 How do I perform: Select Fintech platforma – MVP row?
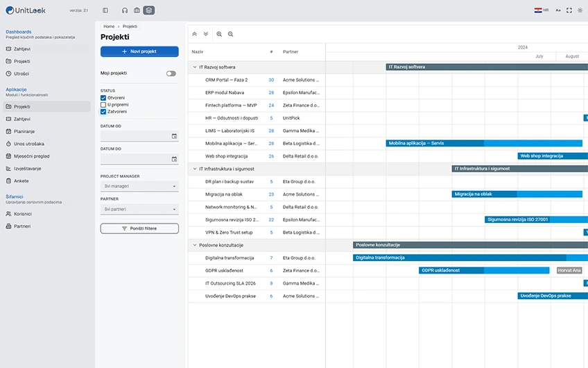257,106
